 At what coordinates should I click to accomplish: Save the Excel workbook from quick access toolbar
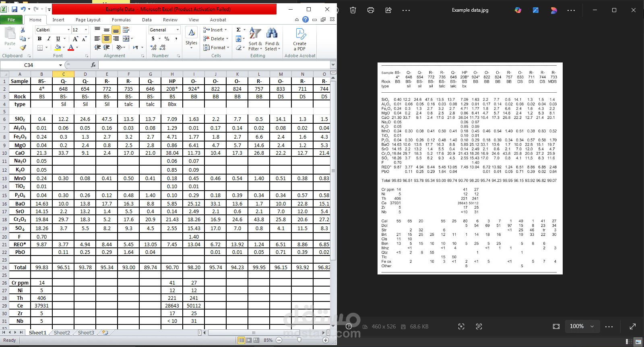point(14,9)
